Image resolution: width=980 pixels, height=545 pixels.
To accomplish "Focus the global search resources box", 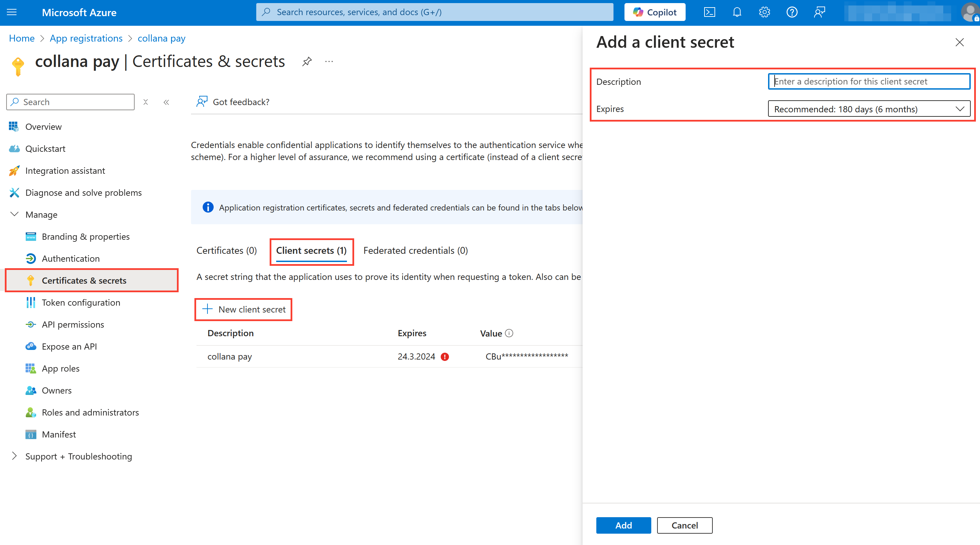I will (x=435, y=12).
